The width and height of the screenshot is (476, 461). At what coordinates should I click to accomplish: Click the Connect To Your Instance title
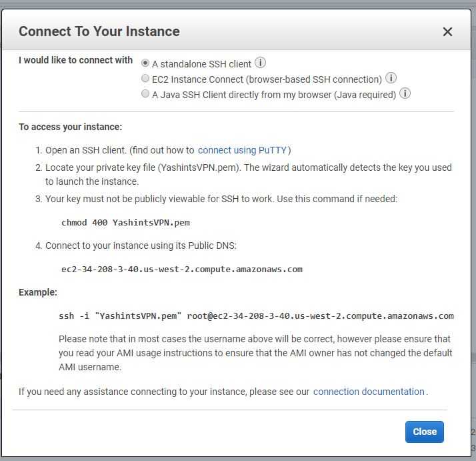coord(99,31)
